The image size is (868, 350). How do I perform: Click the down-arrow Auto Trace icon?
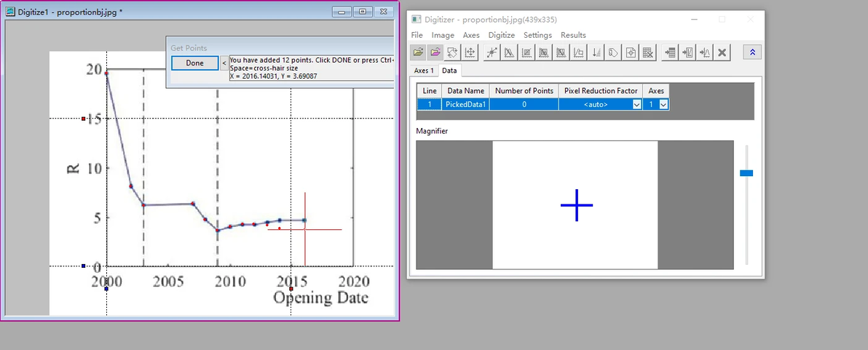pos(596,52)
